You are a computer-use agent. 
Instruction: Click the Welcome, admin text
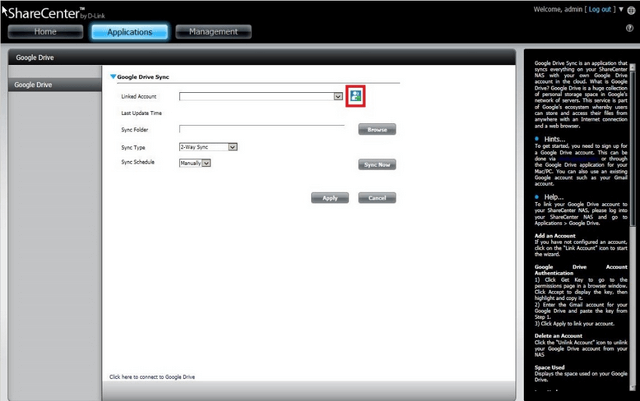pos(558,9)
